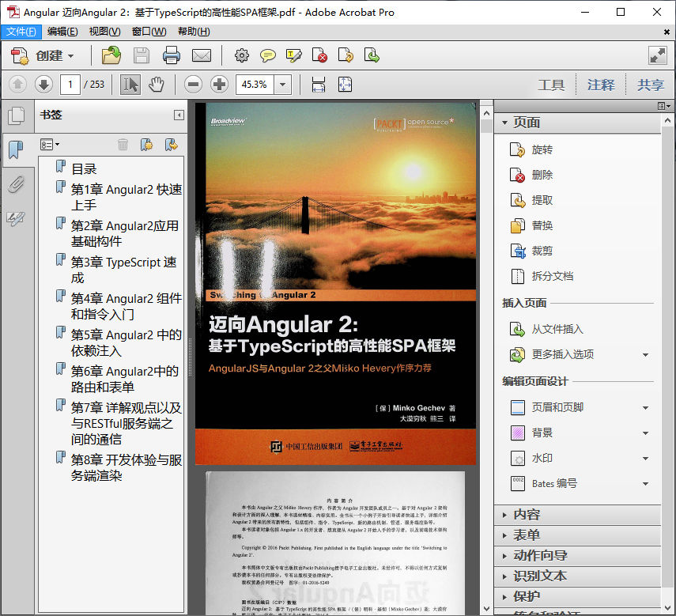Open a file with the folder icon
This screenshot has width=676, height=616.
point(111,55)
